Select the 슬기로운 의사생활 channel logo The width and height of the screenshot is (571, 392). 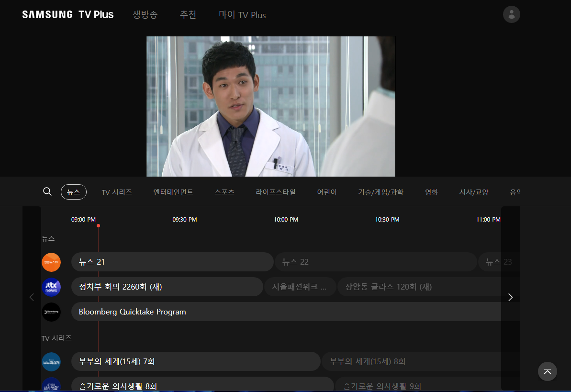pyautogui.click(x=51, y=385)
